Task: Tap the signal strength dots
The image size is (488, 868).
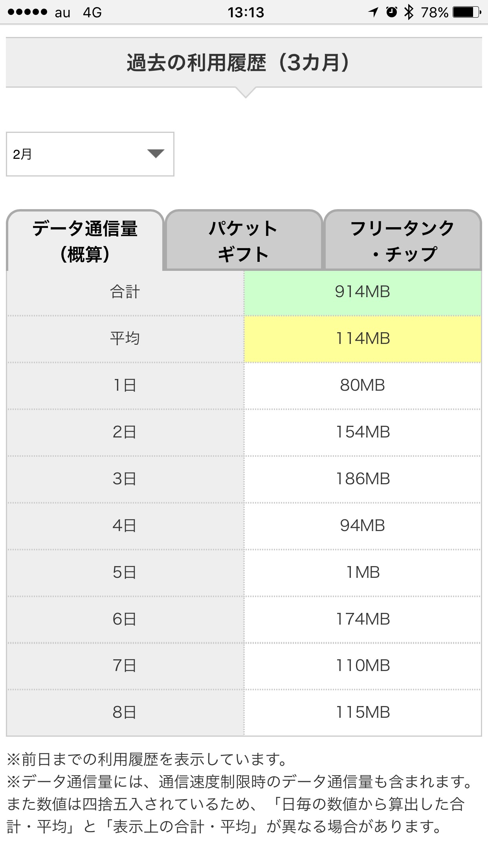Action: (28, 12)
